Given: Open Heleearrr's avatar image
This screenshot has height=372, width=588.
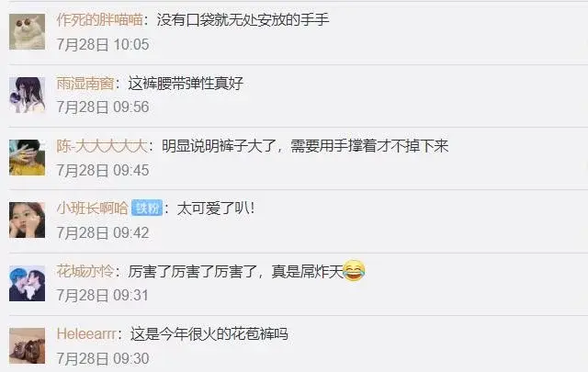Looking at the screenshot, I should 27,345.
